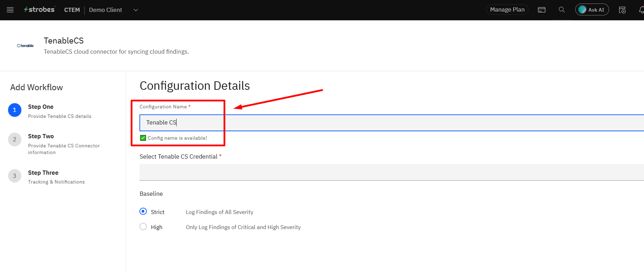Click the step 2 circle indicator

[15, 139]
